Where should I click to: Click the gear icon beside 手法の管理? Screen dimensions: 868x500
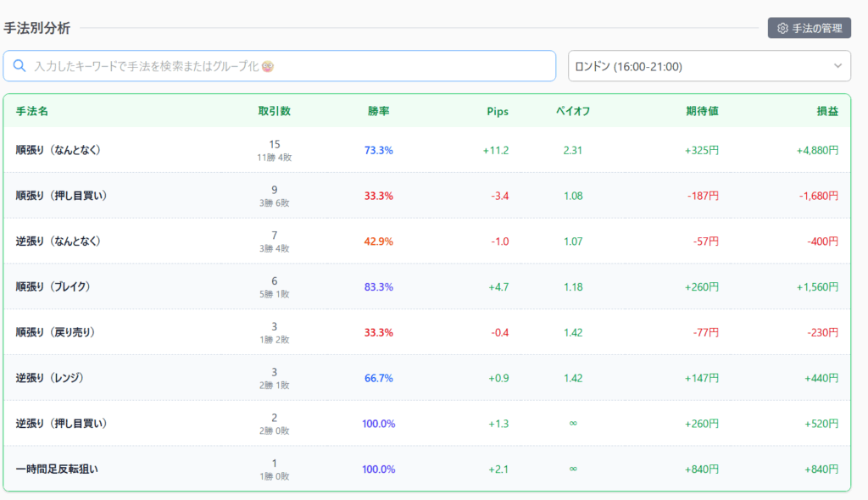782,28
